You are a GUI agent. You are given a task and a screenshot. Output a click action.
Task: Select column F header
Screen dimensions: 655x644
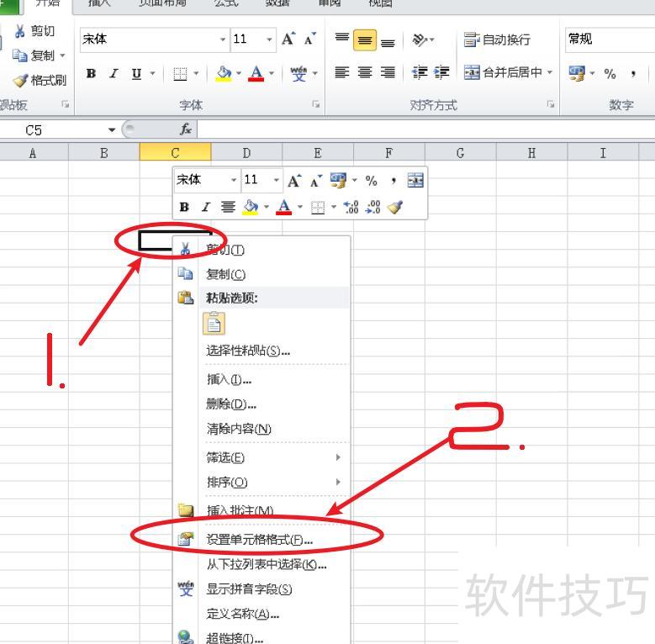pyautogui.click(x=389, y=153)
